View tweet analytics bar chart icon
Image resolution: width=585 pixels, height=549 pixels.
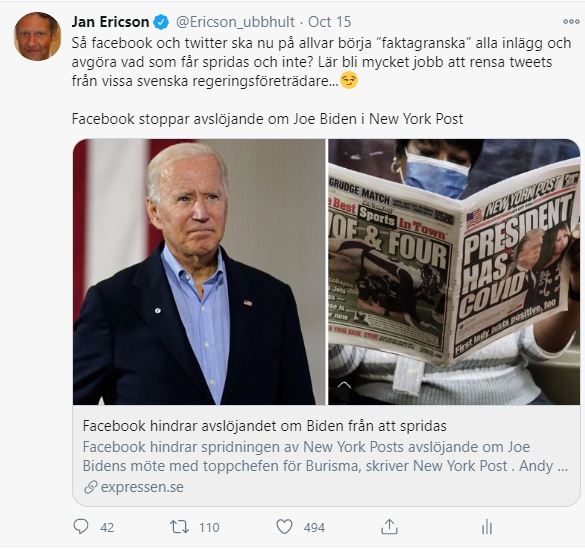(487, 527)
